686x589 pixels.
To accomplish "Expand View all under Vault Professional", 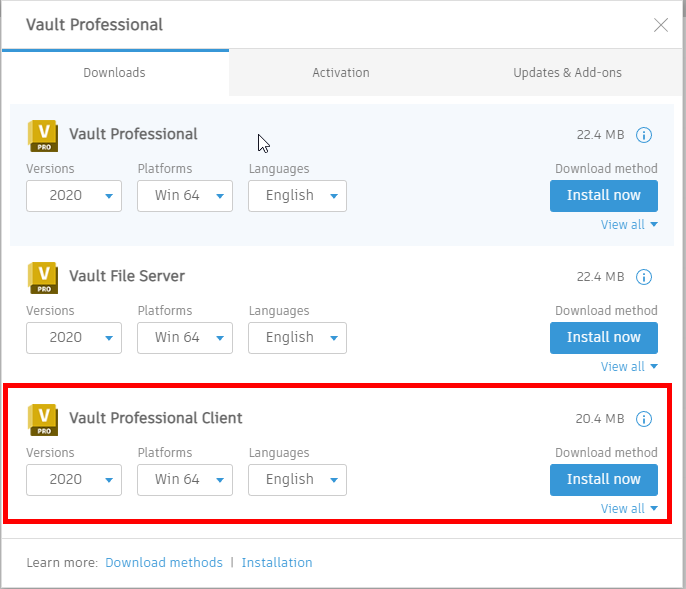I will click(x=629, y=224).
